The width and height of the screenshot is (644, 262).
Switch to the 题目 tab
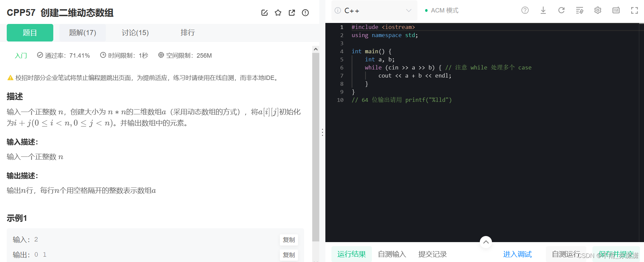[x=30, y=33]
